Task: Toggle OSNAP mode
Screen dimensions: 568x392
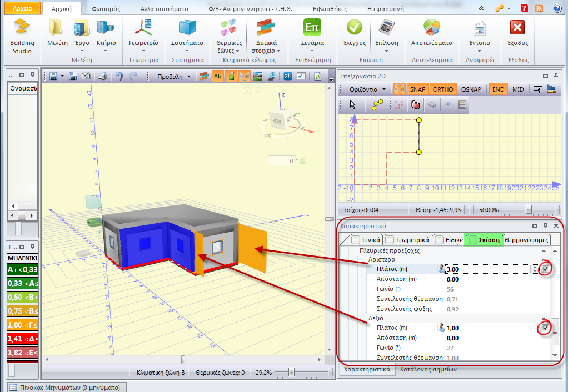Action: [471, 89]
